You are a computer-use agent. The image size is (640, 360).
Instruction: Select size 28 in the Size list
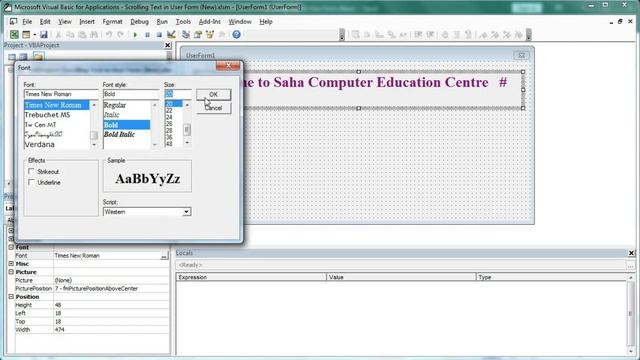169,131
